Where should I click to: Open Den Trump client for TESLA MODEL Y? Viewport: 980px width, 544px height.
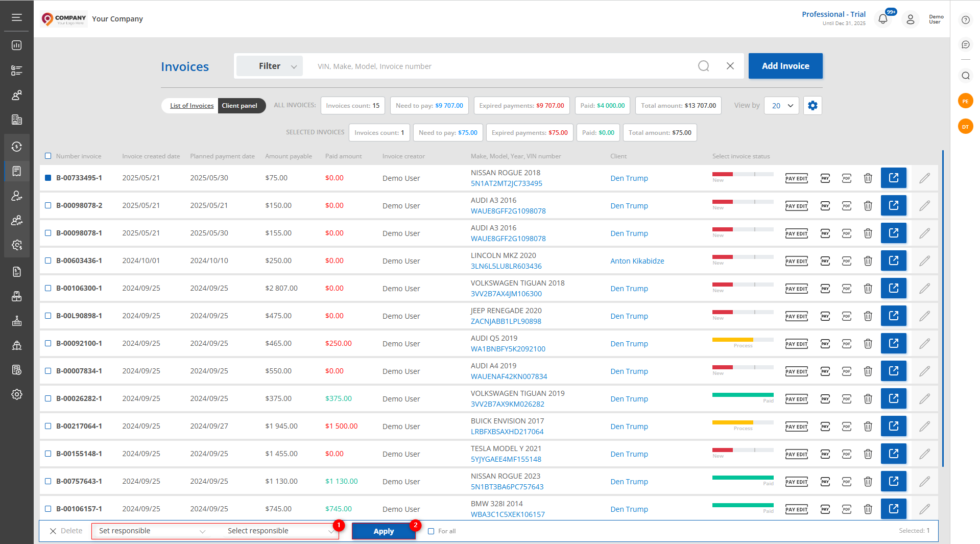pyautogui.click(x=629, y=454)
